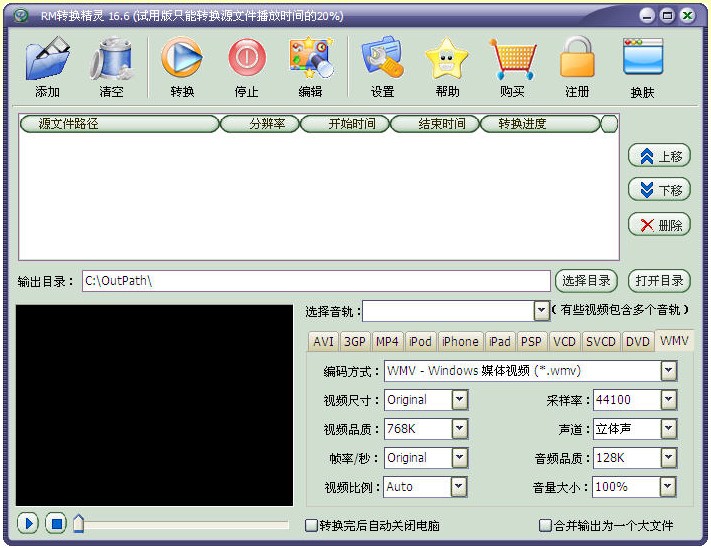Viewport: 711px width, 548px height.
Task: Minimize the RM转换精灵 window
Action: [x=647, y=16]
